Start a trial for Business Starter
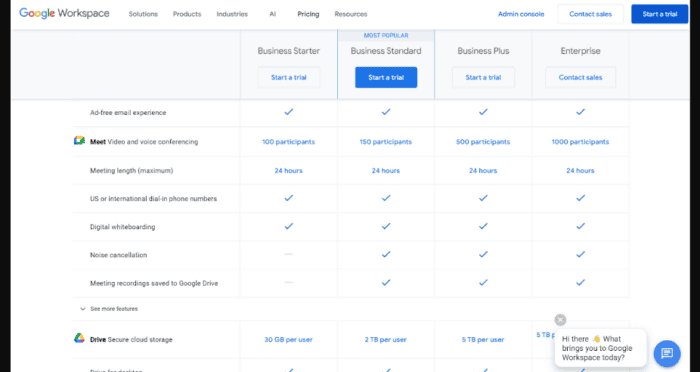The height and width of the screenshot is (372, 700). point(289,77)
